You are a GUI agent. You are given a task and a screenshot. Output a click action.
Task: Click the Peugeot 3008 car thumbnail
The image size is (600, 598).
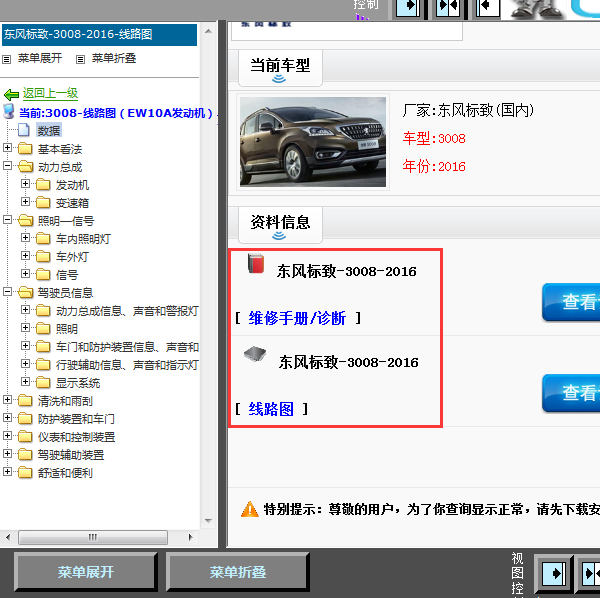pos(313,142)
